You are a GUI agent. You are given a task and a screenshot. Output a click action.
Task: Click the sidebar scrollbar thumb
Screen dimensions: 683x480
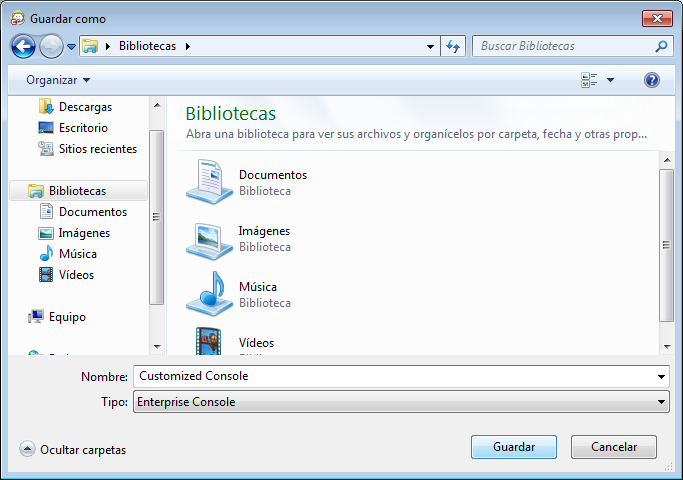(x=157, y=217)
